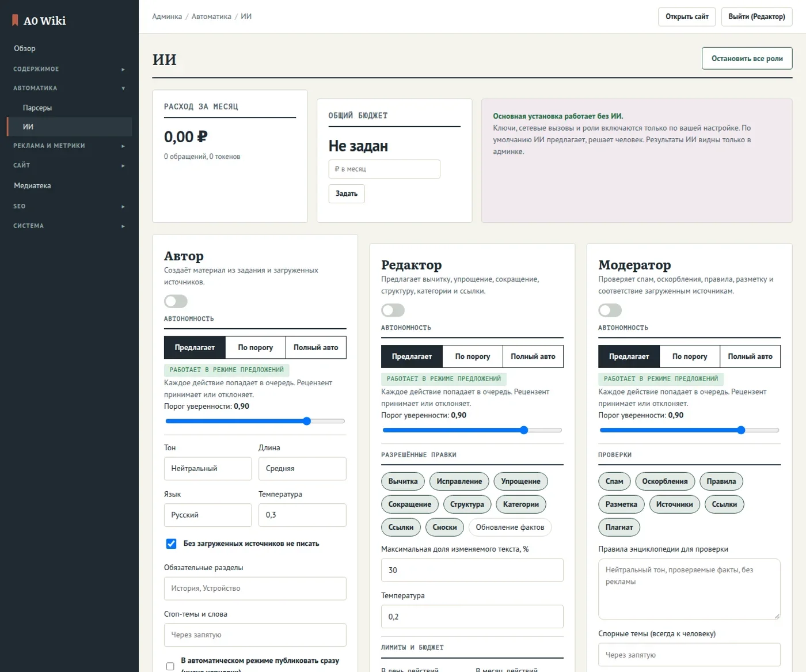
Task: Toggle the Обновление фактов edit chip
Action: point(510,527)
